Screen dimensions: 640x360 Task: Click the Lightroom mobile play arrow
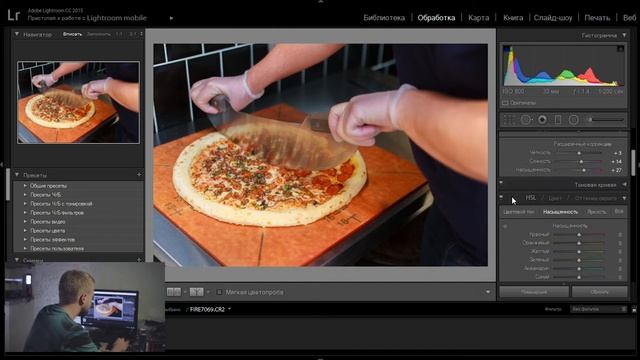171,18
